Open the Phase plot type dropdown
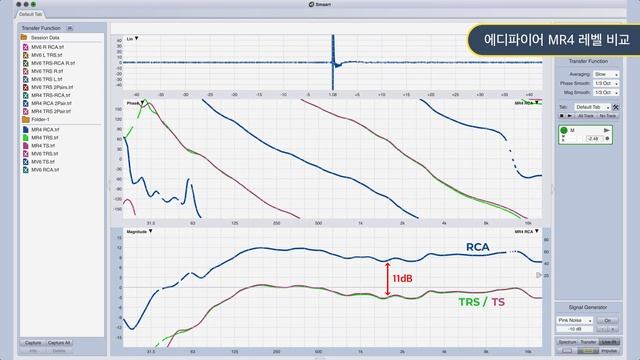 coord(136,103)
